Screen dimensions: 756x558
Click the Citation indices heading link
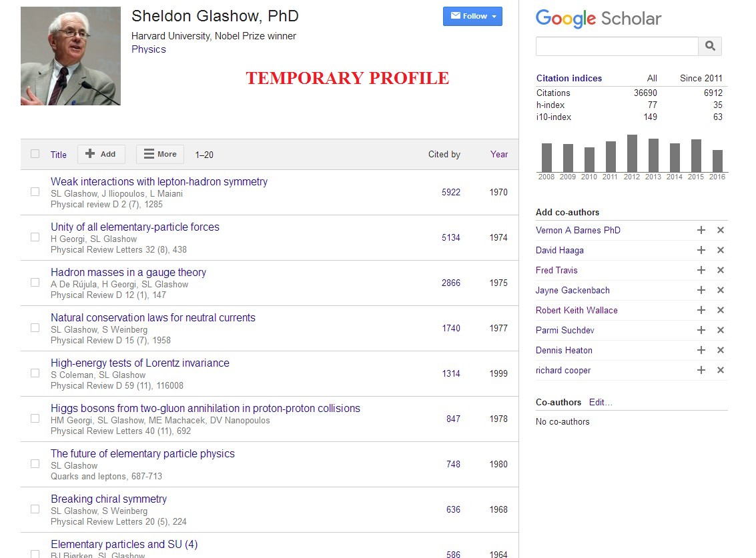click(569, 78)
